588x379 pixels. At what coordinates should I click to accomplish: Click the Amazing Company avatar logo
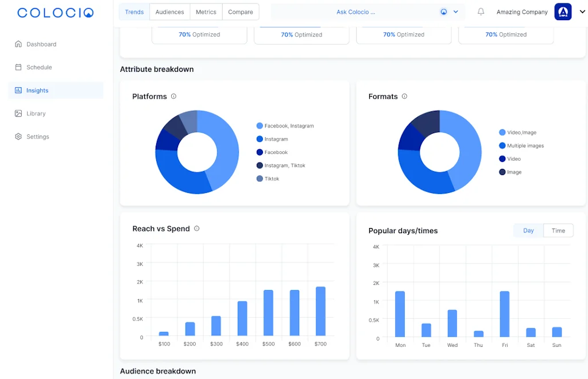click(x=563, y=12)
